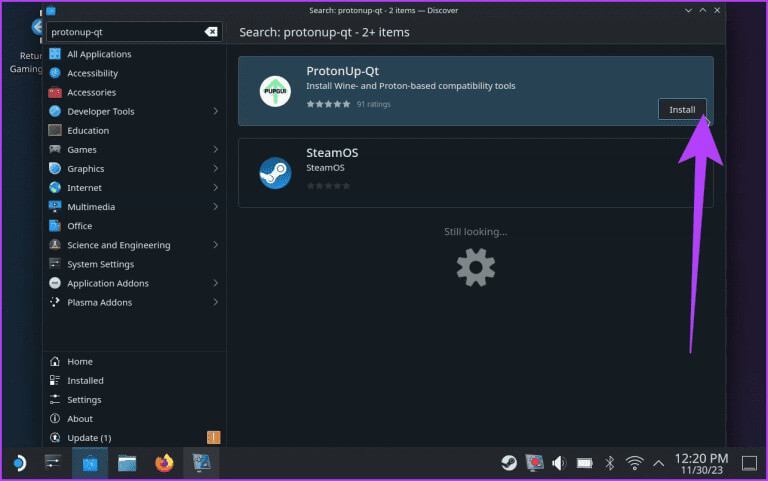Viewport: 768px width, 481px height.
Task: Open the Update (1) page
Action: tap(134, 438)
